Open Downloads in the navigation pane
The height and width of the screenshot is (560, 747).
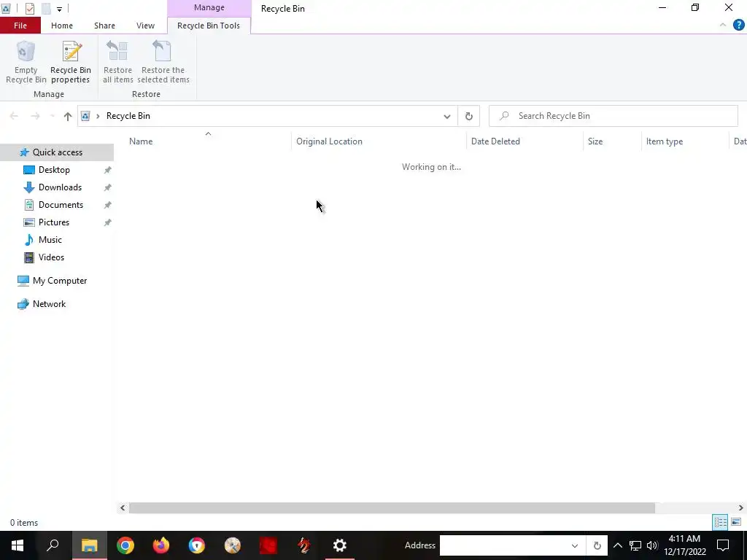click(x=60, y=187)
